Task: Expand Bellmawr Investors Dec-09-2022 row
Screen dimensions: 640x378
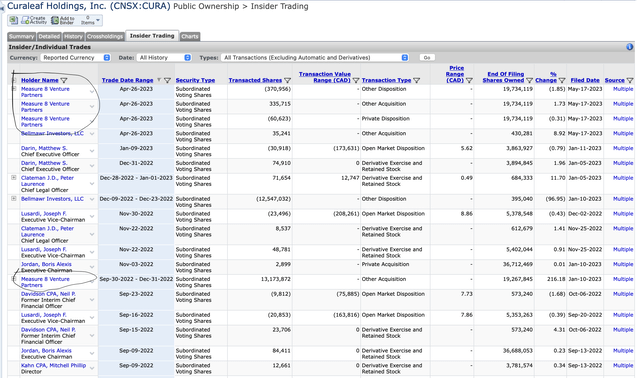Action: 13,198
